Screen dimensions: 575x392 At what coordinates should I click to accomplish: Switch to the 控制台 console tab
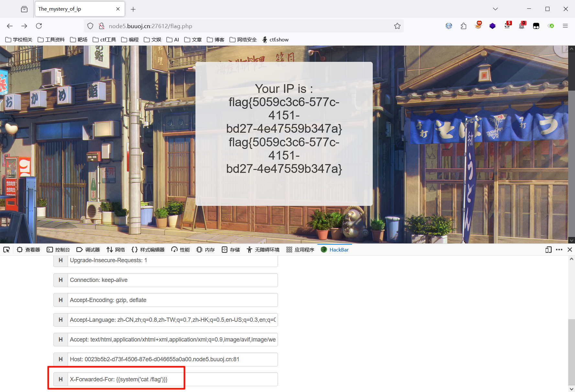tap(59, 250)
